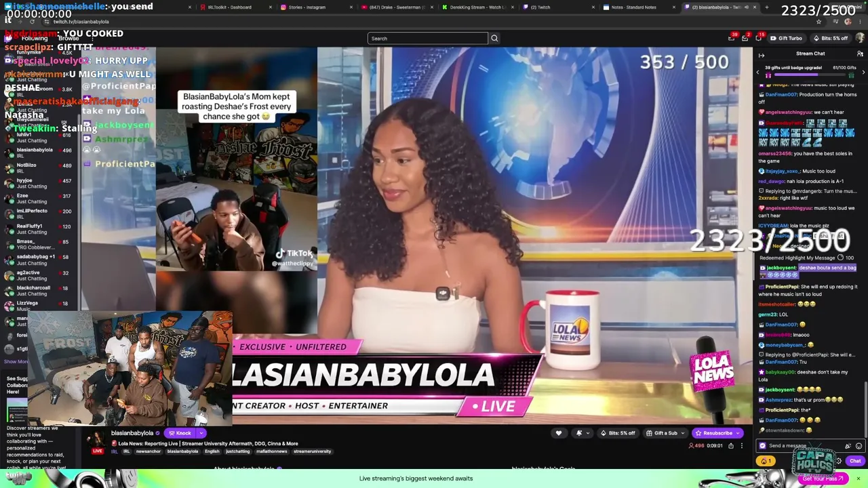Open channel points balance button

765,461
